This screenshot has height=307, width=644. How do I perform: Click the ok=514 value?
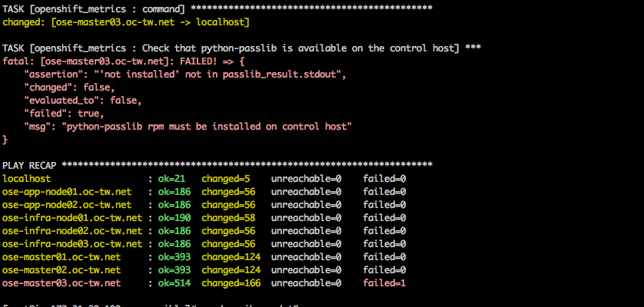pos(174,283)
